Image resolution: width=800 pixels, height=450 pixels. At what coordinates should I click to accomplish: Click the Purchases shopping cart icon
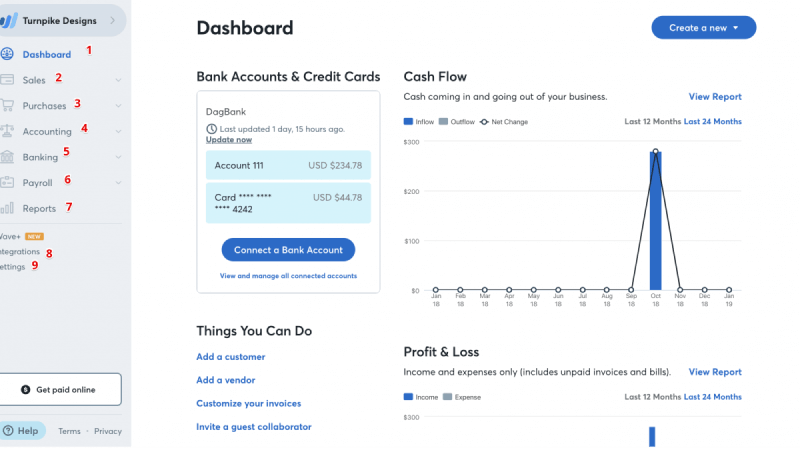(x=7, y=106)
